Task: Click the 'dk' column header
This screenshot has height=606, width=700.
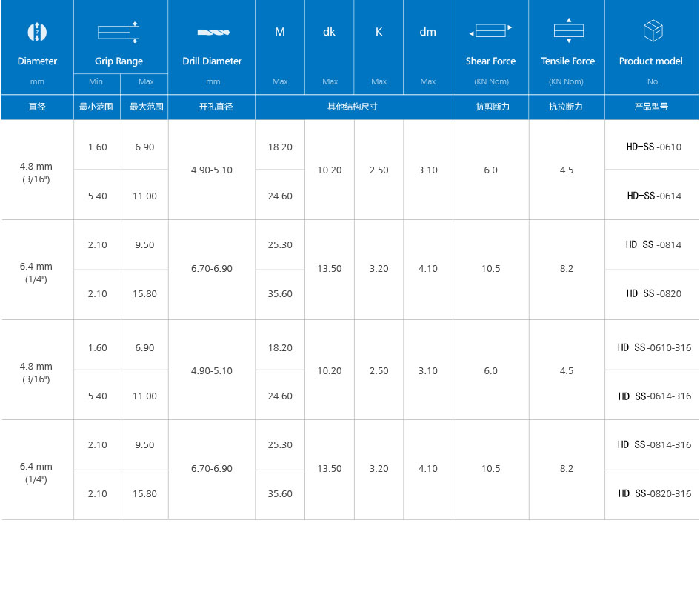Action: (329, 32)
